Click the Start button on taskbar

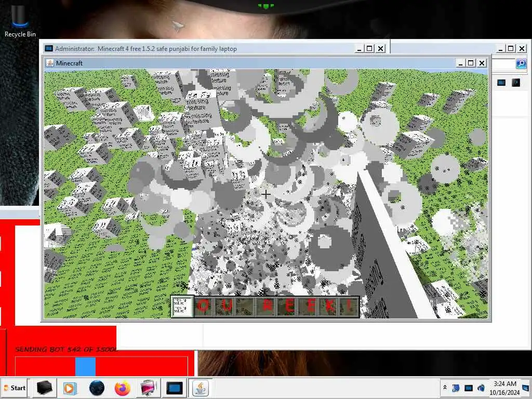point(15,388)
